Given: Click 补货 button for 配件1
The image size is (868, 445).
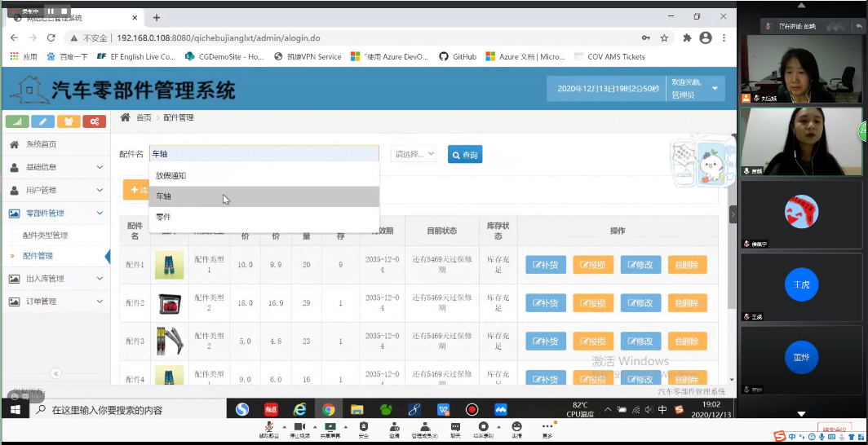Looking at the screenshot, I should pyautogui.click(x=545, y=265).
